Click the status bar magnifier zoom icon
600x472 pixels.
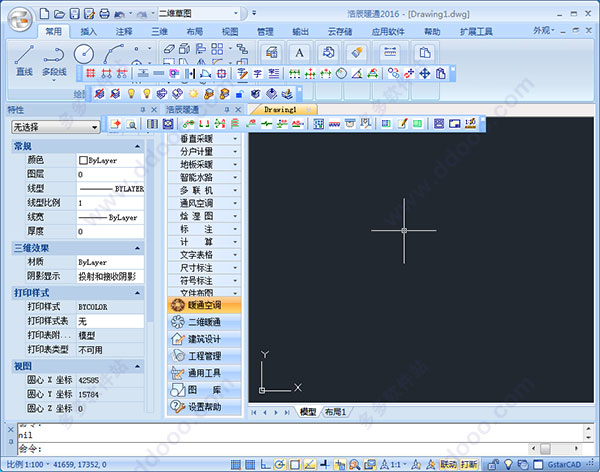(355, 464)
